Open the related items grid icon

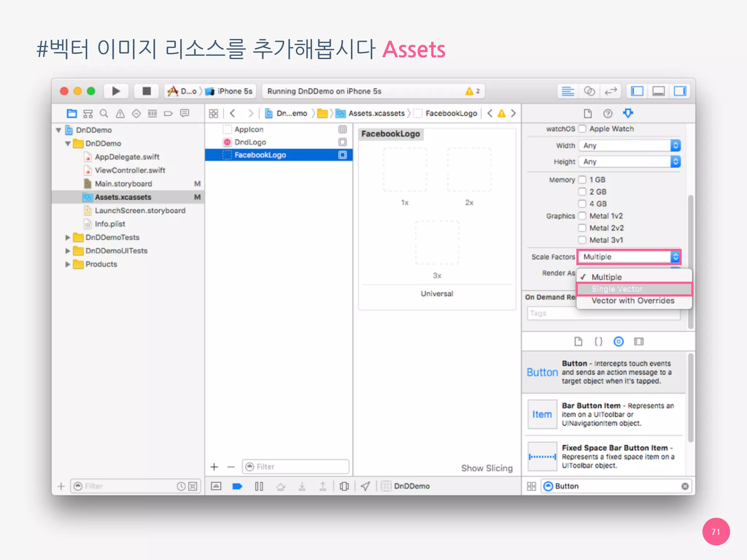[x=214, y=114]
